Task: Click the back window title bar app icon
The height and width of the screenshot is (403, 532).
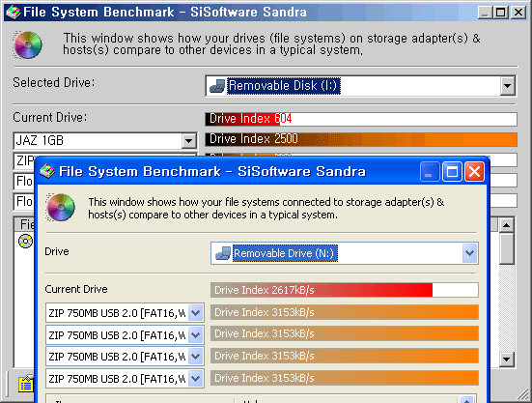Action: point(13,13)
